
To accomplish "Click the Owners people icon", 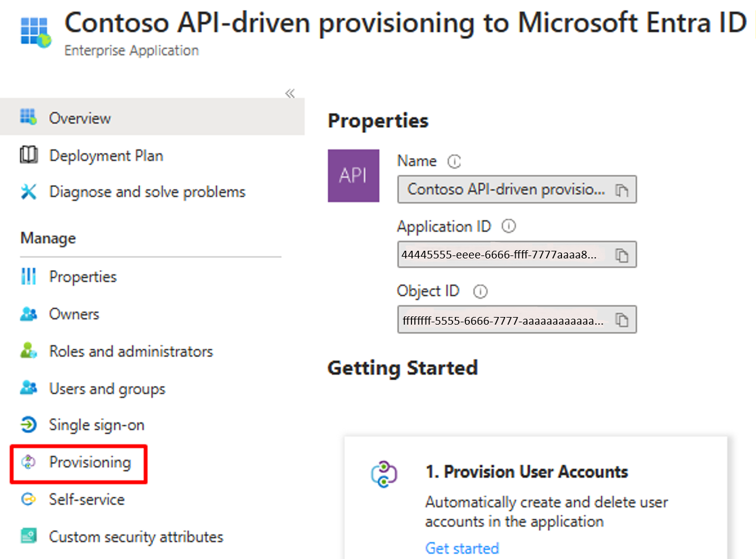I will [29, 314].
